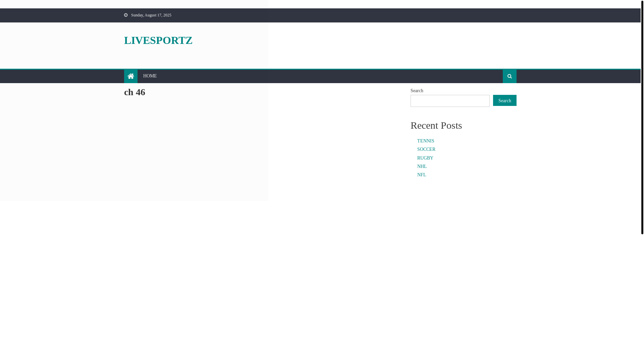This screenshot has width=644, height=362.
Task: Open the HOME menu item
Action: [x=150, y=76]
